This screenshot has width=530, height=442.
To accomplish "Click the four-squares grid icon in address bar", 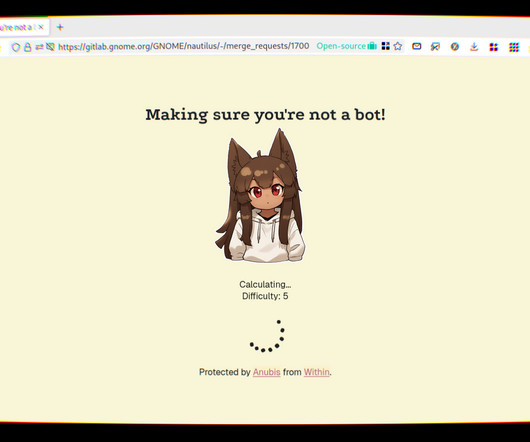I will click(386, 46).
